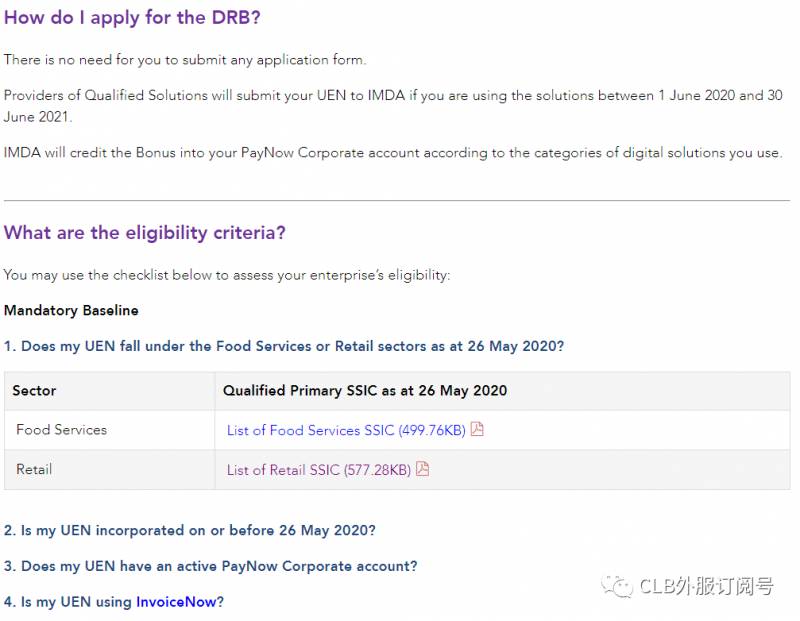Click the PDF icon beside Retail SSIC
This screenshot has width=800, height=621.
click(422, 469)
